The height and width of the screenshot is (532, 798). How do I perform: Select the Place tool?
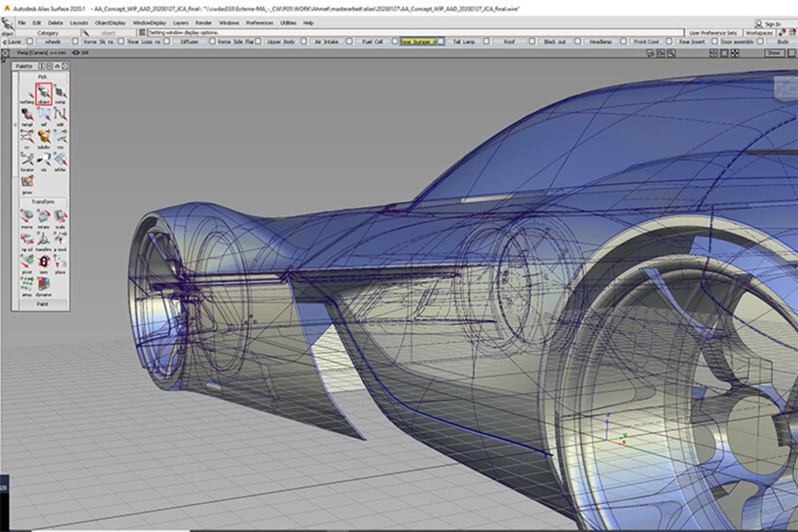[x=60, y=264]
